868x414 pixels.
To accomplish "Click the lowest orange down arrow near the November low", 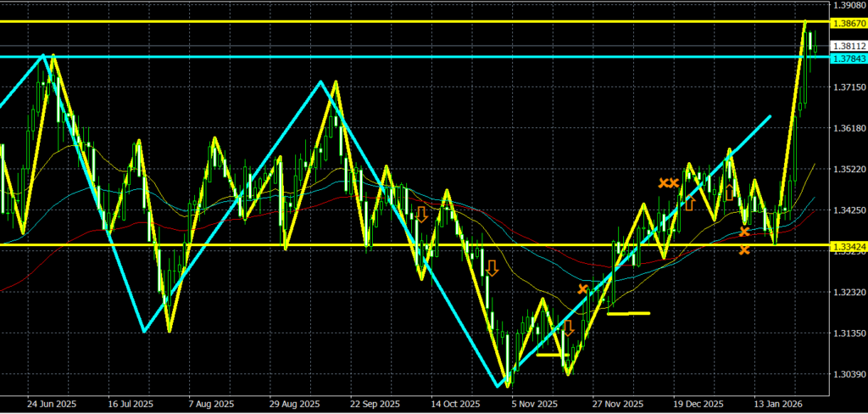I will click(568, 327).
